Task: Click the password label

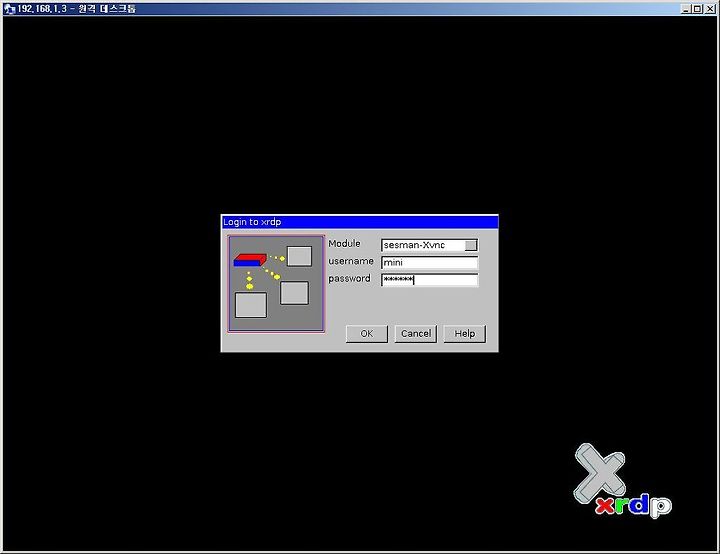Action: pos(349,278)
